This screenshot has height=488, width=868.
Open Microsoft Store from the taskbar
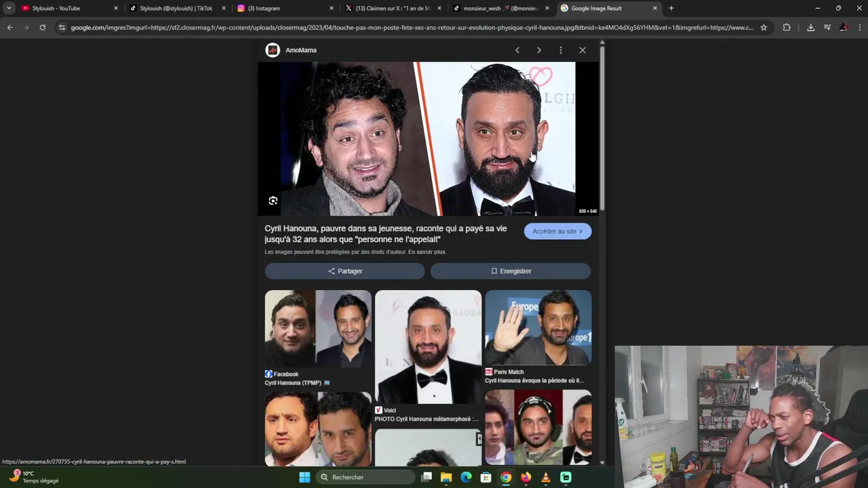pyautogui.click(x=486, y=477)
